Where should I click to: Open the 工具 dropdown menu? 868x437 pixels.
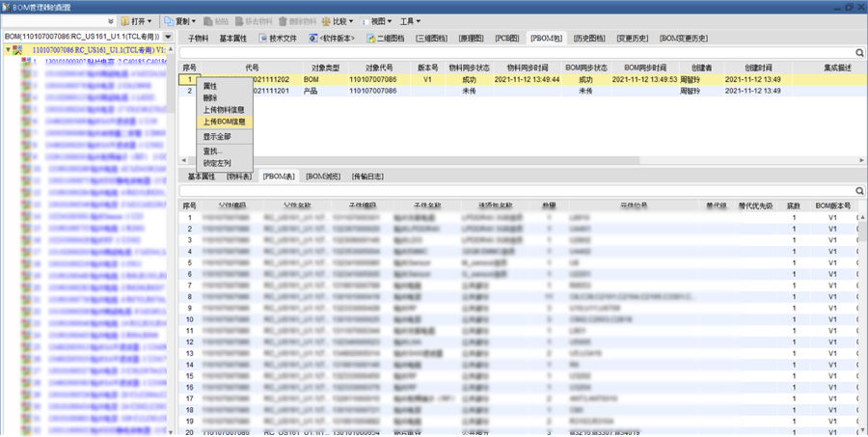[410, 21]
